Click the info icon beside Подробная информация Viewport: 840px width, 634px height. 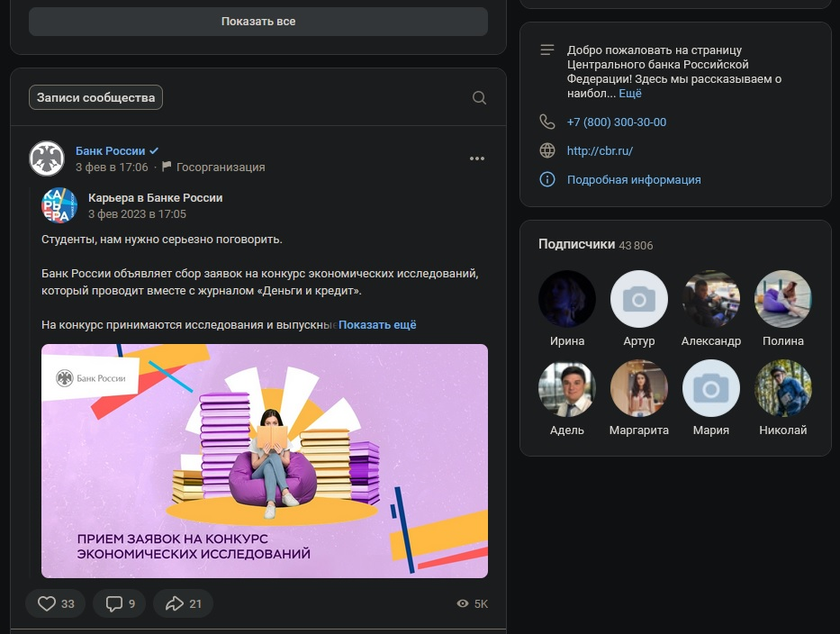coord(547,179)
